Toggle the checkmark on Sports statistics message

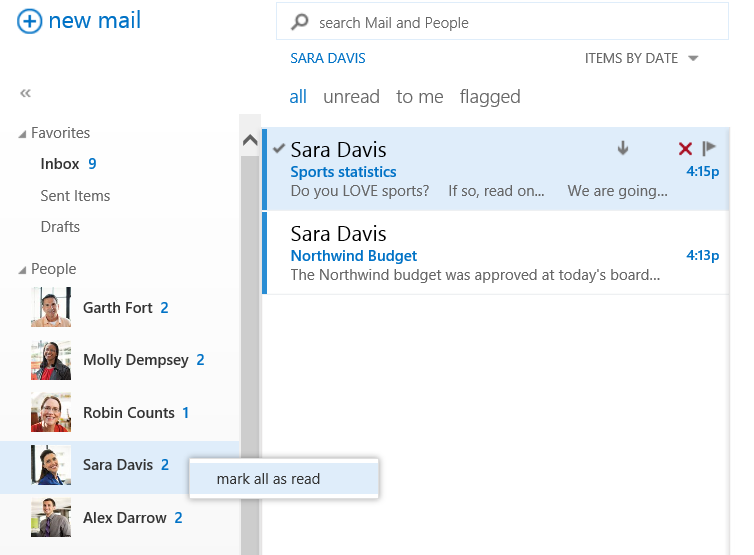coord(278,148)
